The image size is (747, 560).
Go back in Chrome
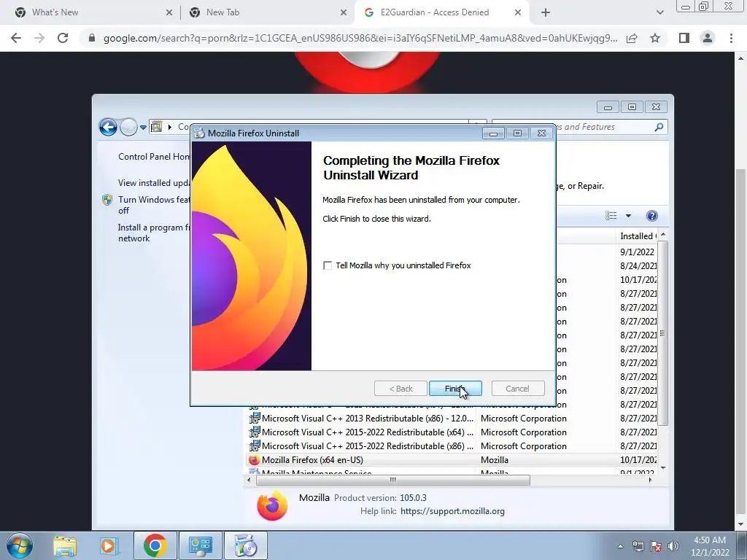click(x=16, y=38)
